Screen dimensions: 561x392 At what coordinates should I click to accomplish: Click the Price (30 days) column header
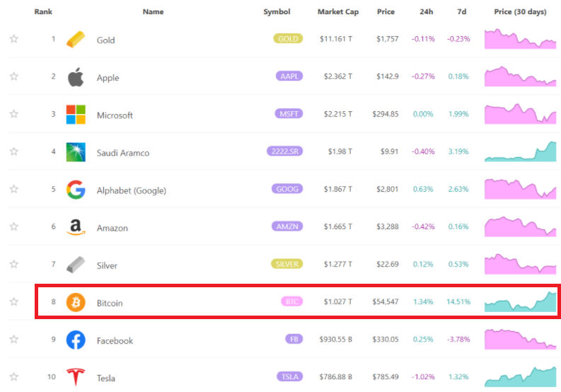click(x=520, y=12)
